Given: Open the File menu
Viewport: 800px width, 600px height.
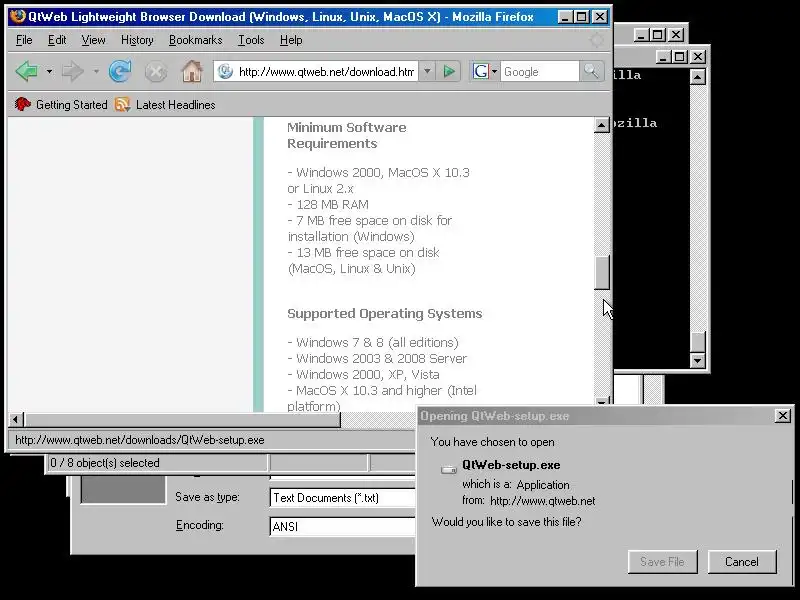Looking at the screenshot, I should tap(24, 40).
